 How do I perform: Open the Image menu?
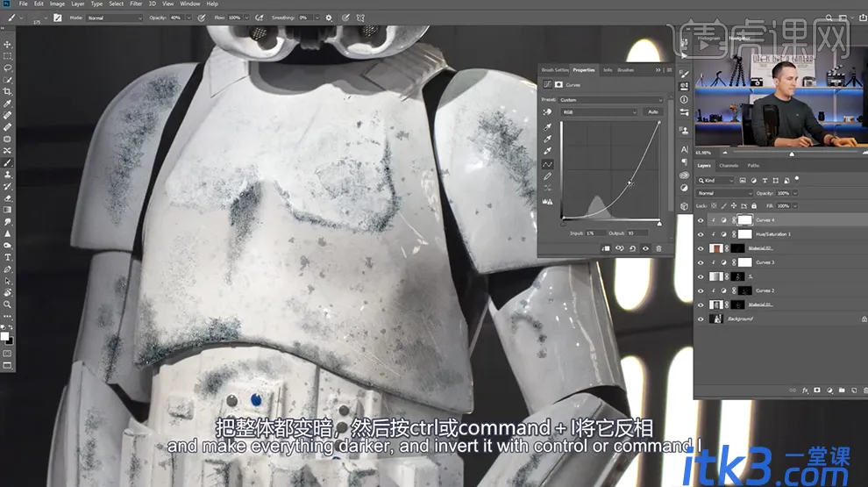57,4
